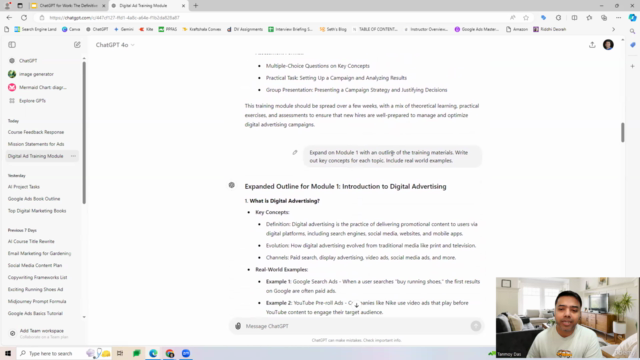Click the browser address bar

[273, 18]
